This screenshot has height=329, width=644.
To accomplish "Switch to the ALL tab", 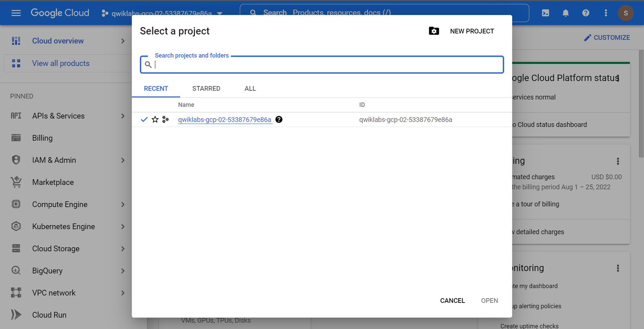I will pos(250,88).
